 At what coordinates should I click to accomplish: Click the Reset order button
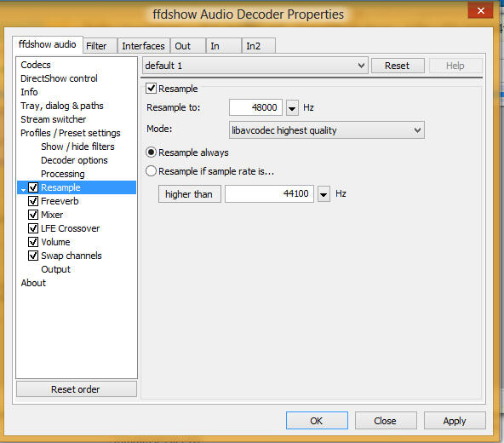pyautogui.click(x=76, y=389)
